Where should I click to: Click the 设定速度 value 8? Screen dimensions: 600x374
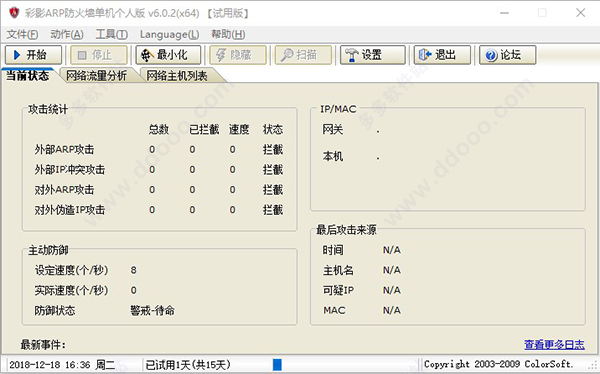coord(133,270)
